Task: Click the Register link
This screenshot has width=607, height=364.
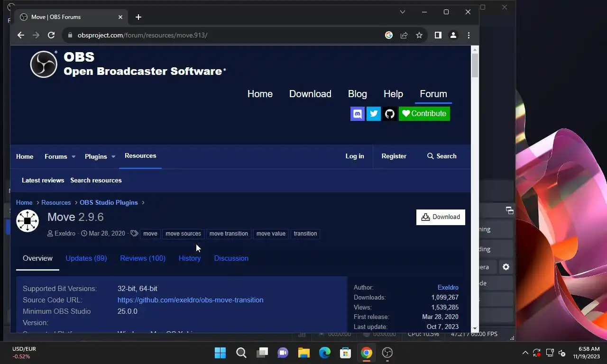Action: pyautogui.click(x=394, y=156)
